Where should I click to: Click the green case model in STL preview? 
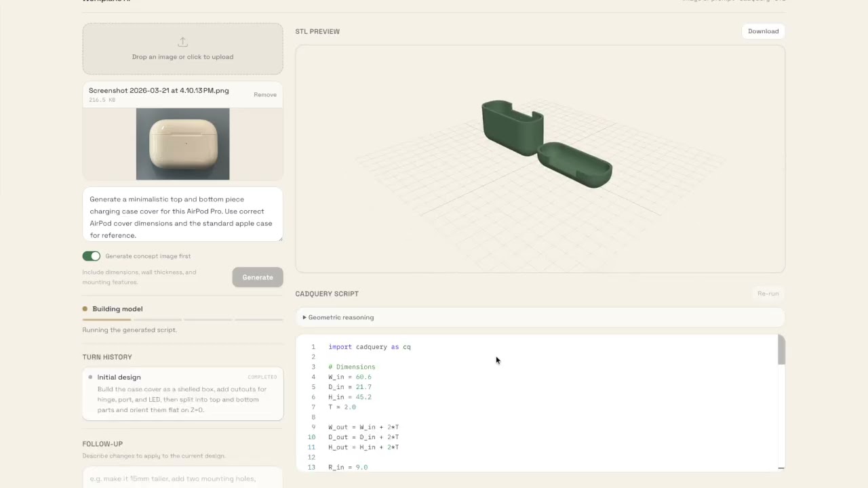click(547, 144)
